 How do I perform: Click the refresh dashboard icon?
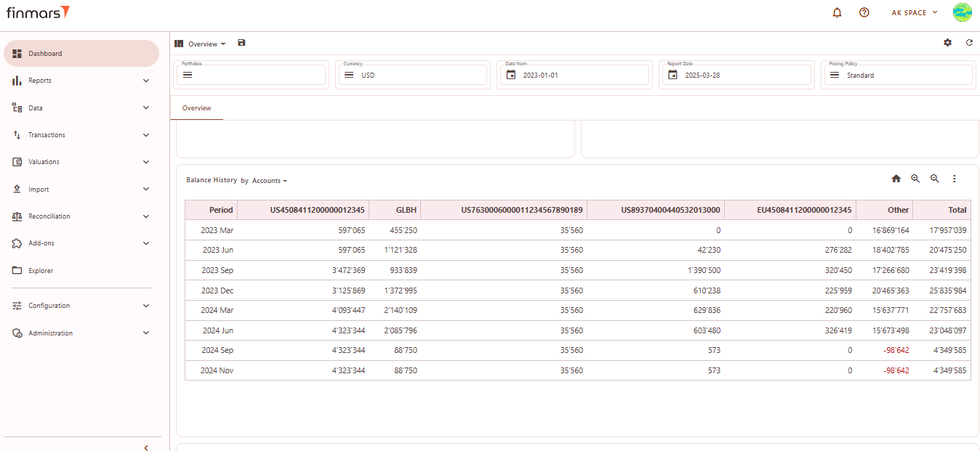[x=969, y=43]
